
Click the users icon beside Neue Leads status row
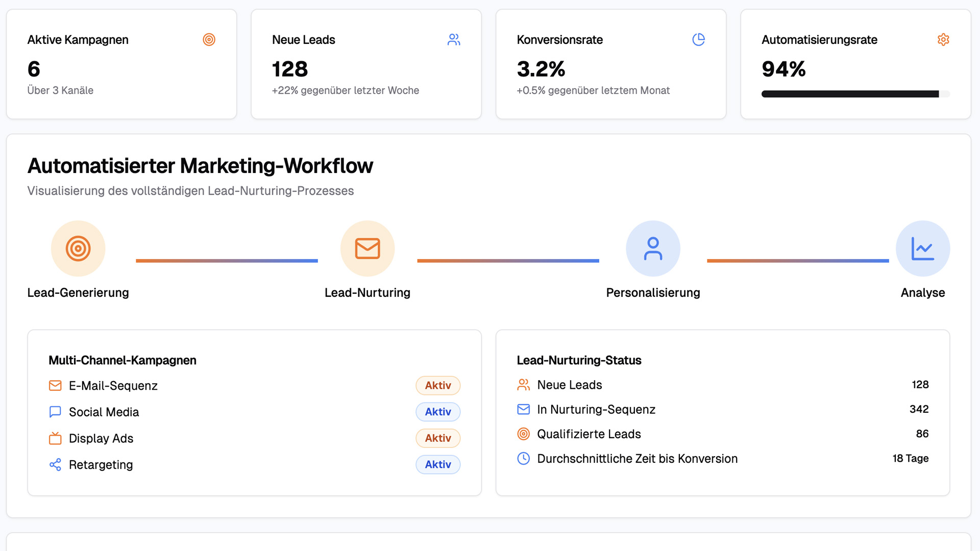(523, 385)
